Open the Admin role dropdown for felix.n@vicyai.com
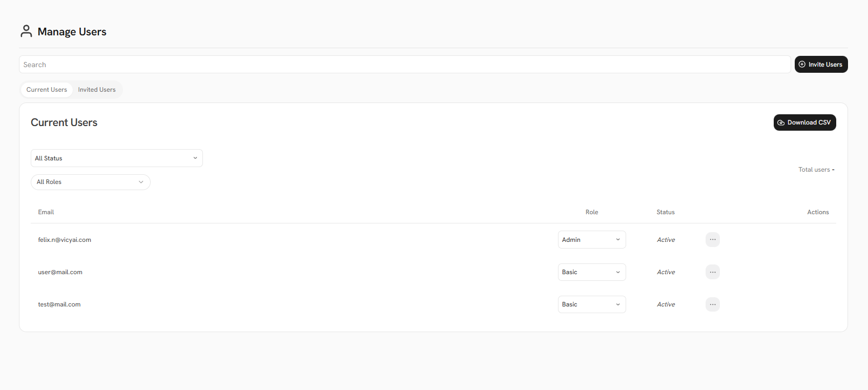This screenshot has height=390, width=868. pyautogui.click(x=591, y=240)
